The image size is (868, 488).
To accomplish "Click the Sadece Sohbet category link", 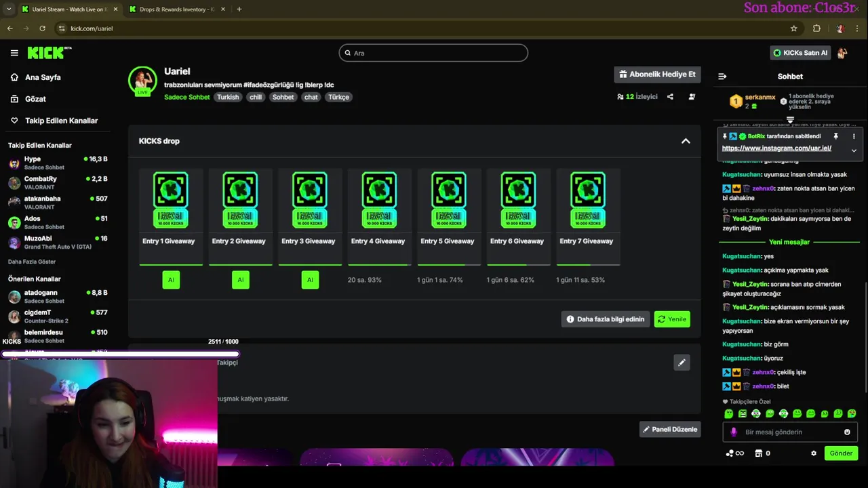I will point(186,97).
